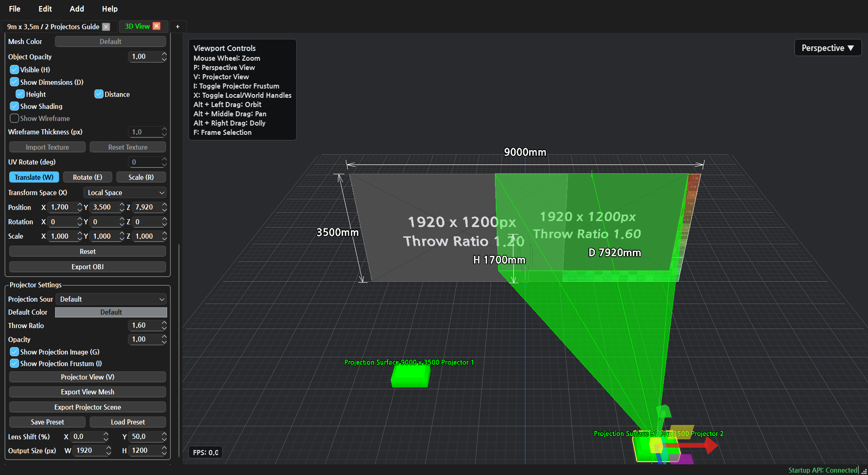Adjust the Lens Shift Y stepper arrows
The width and height of the screenshot is (868, 475).
[x=164, y=437]
